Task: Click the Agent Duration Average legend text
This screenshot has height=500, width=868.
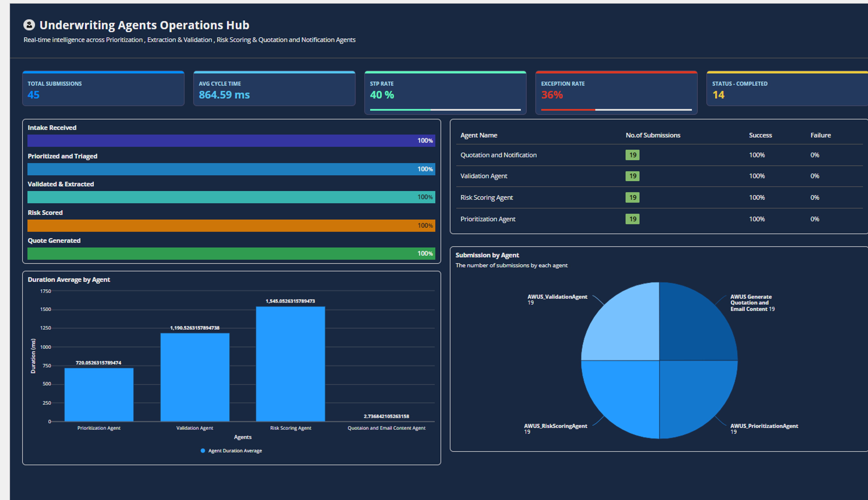Action: [235, 450]
